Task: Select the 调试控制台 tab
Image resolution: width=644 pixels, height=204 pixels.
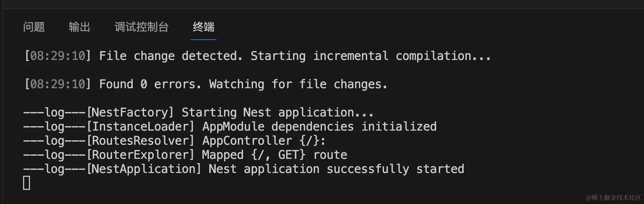Action: pyautogui.click(x=141, y=27)
